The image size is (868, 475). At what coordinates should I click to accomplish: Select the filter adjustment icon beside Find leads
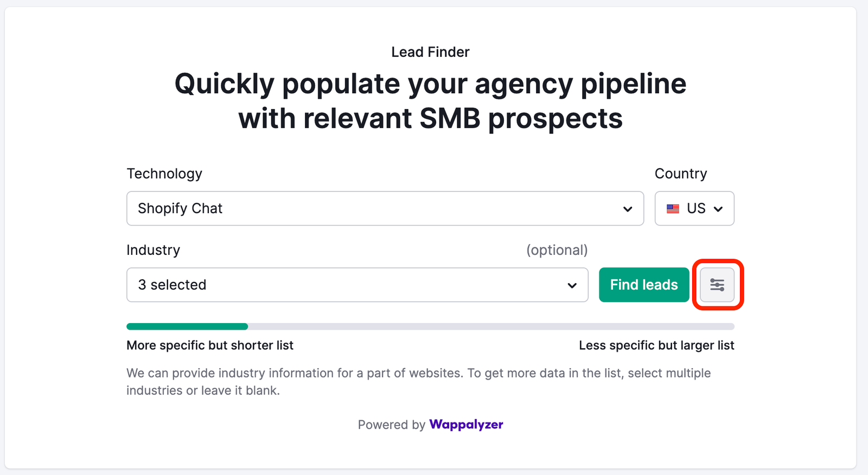point(717,285)
